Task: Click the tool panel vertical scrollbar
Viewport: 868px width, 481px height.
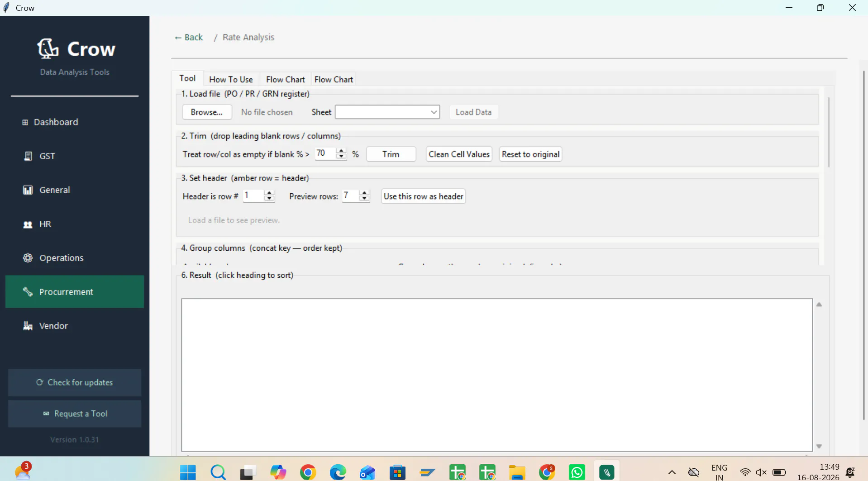Action: (829, 132)
